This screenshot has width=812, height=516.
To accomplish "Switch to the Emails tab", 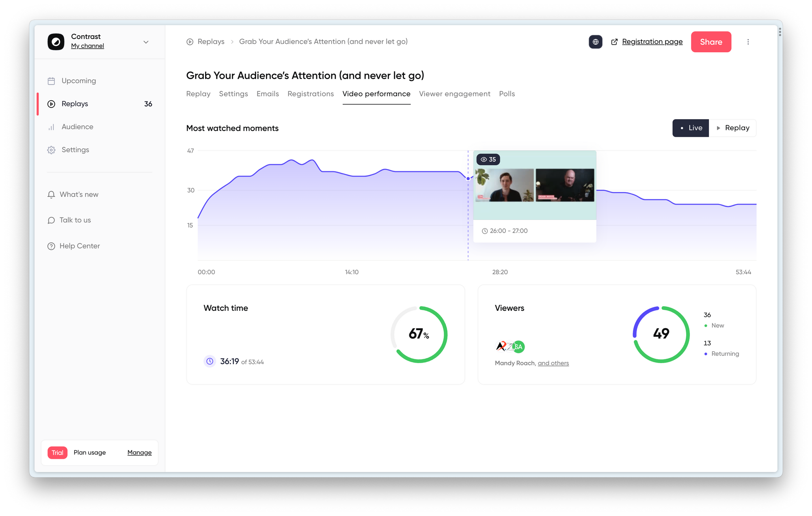I will click(x=268, y=94).
